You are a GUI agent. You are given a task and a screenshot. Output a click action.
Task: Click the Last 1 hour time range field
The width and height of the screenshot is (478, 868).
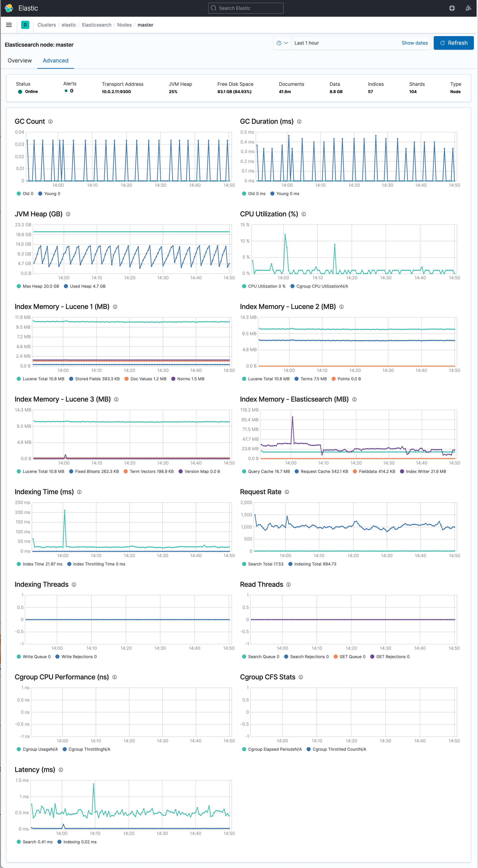(344, 43)
